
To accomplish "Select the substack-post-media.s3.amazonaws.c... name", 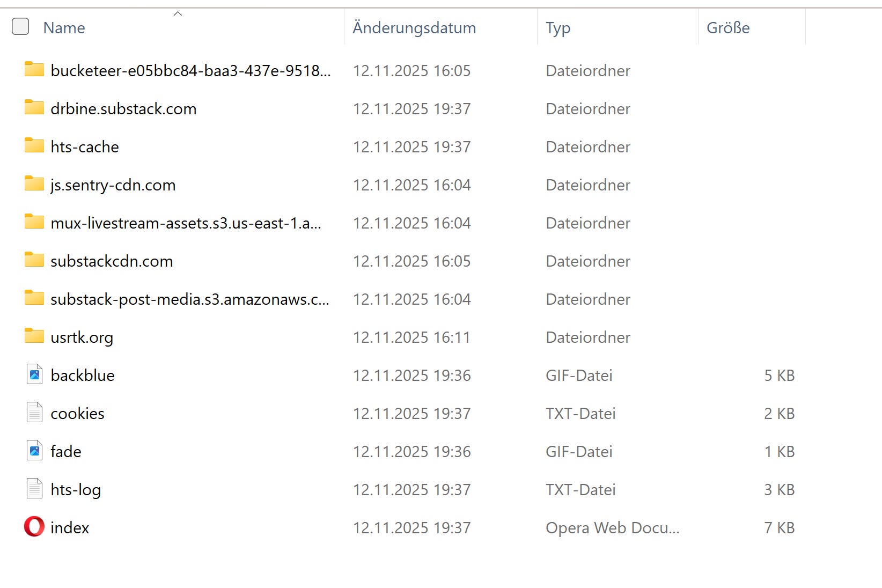I will pos(190,299).
